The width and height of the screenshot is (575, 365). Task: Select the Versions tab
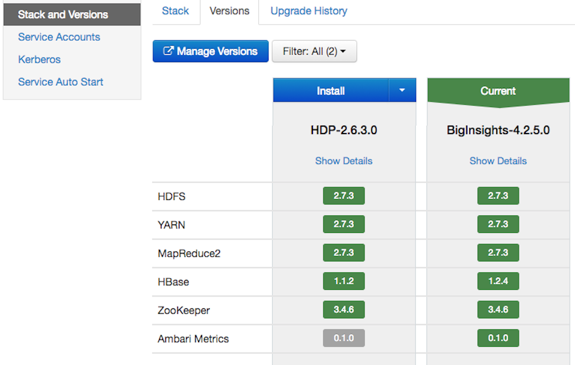[x=230, y=11]
